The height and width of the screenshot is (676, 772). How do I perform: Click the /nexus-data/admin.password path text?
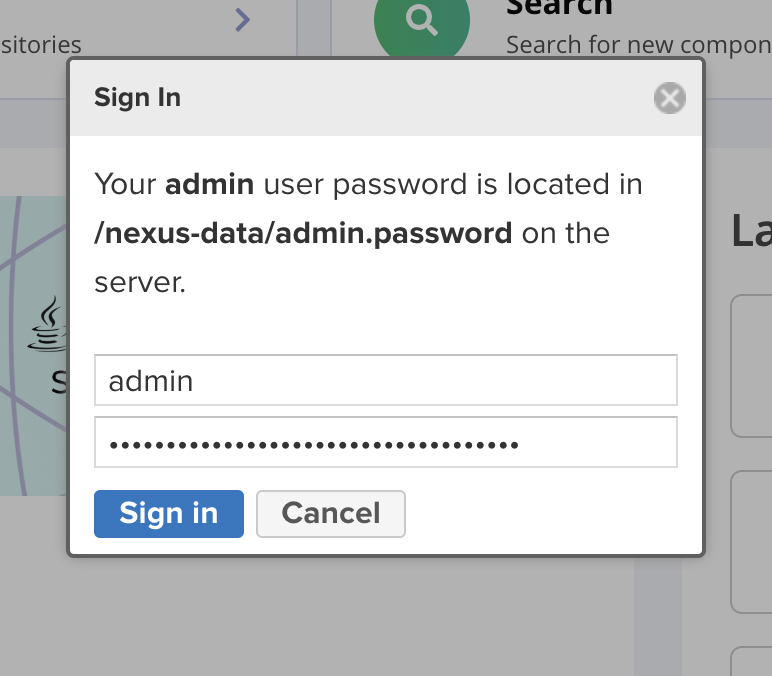(303, 233)
